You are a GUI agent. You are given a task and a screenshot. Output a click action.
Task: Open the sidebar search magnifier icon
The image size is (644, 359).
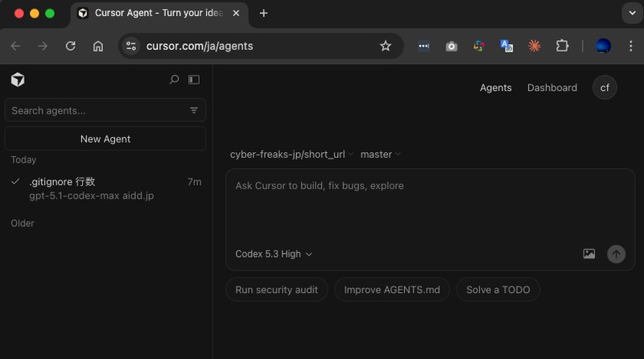pyautogui.click(x=174, y=79)
